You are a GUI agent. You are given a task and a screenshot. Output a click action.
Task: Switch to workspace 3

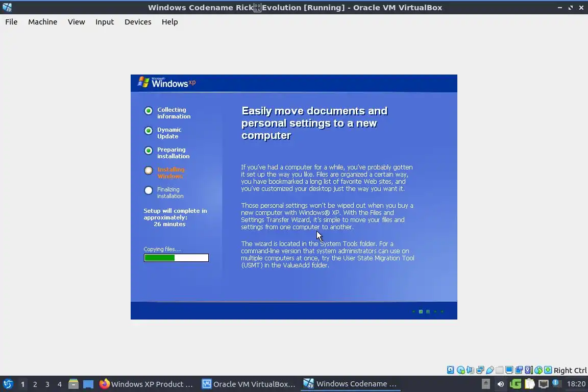click(x=47, y=384)
